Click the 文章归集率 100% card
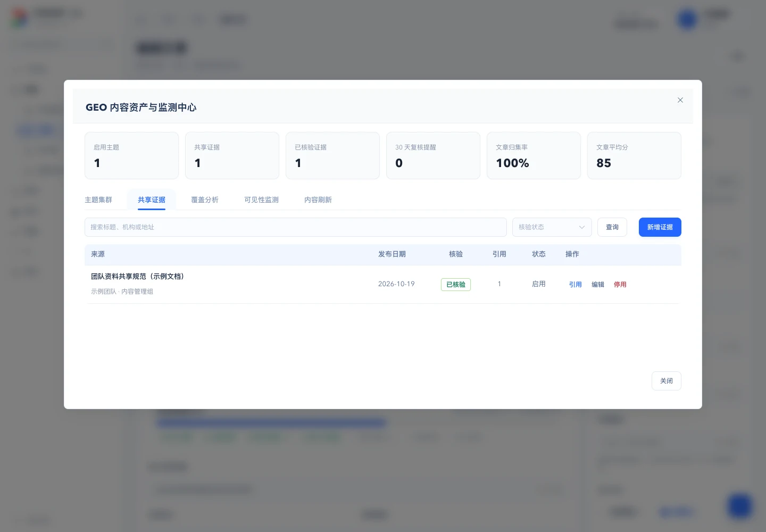This screenshot has height=532, width=766. (x=534, y=156)
